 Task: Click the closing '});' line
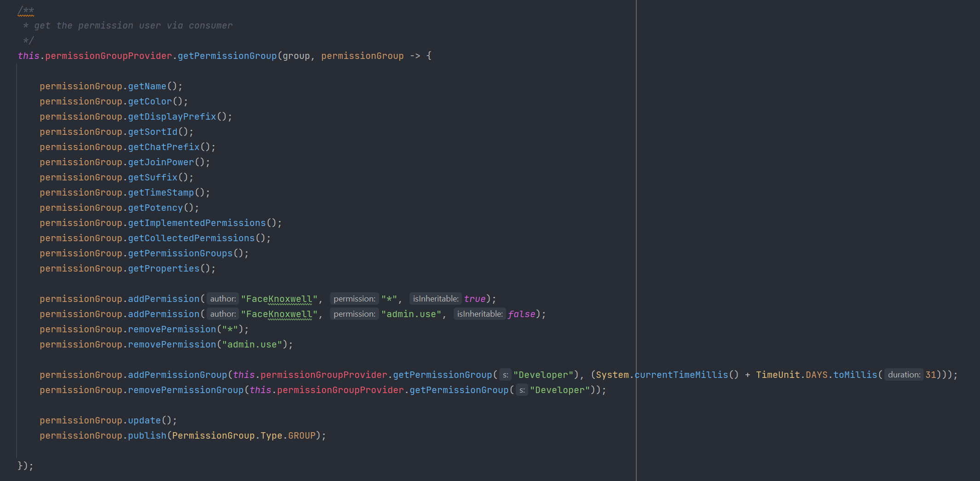point(26,466)
